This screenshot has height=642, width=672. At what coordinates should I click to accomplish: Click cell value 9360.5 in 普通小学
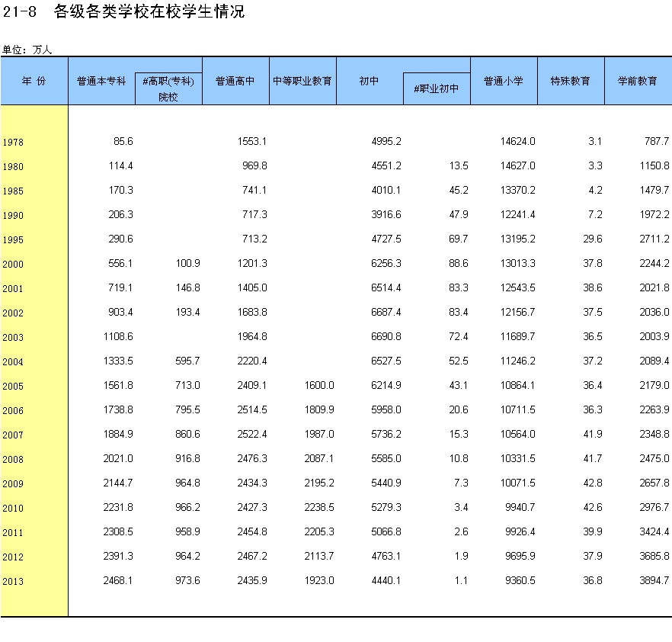pyautogui.click(x=520, y=580)
